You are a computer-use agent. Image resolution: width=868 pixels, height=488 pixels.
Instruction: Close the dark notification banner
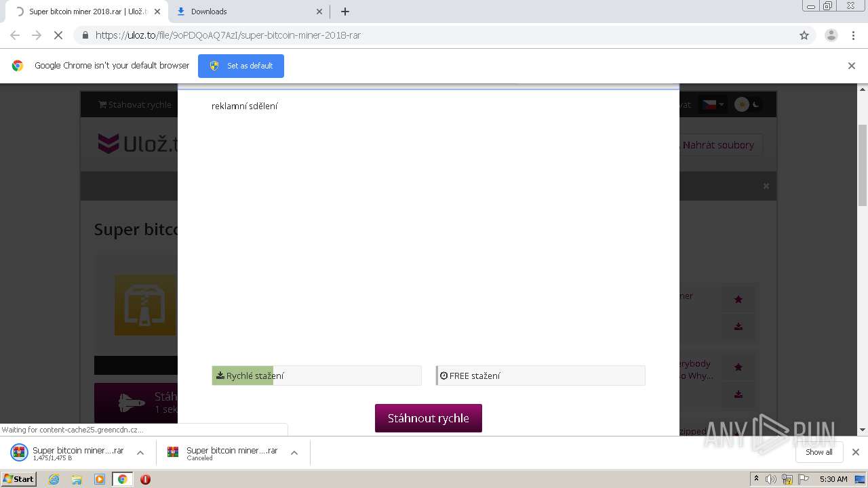point(766,186)
